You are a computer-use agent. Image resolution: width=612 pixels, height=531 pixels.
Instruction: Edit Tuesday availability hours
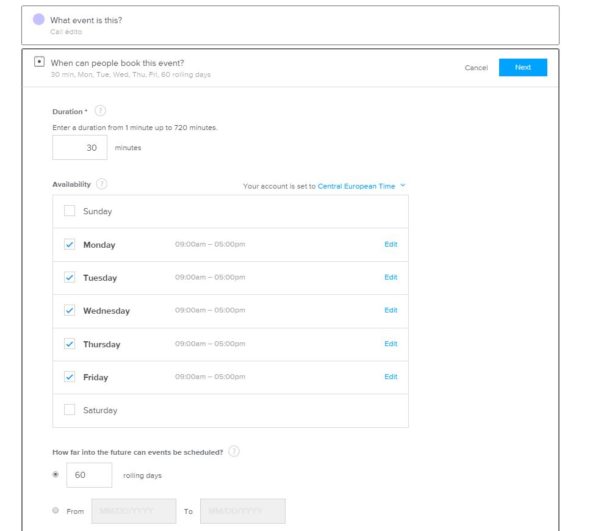pyautogui.click(x=391, y=277)
